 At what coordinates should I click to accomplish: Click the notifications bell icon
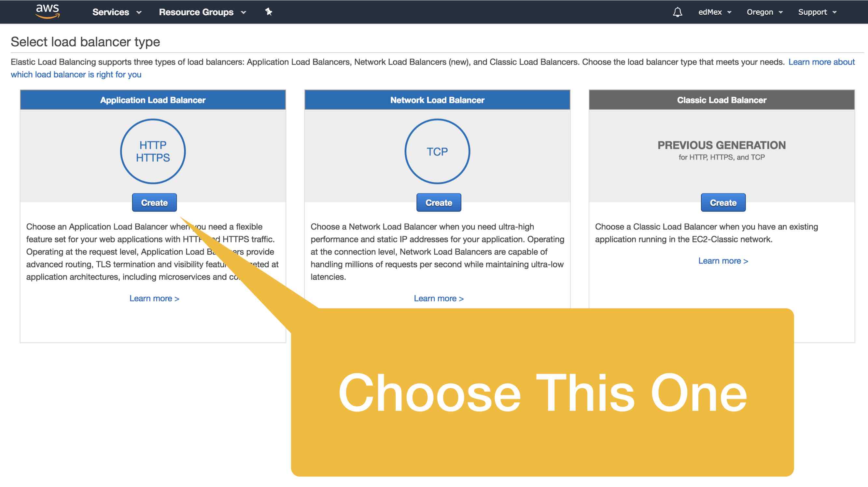(677, 12)
